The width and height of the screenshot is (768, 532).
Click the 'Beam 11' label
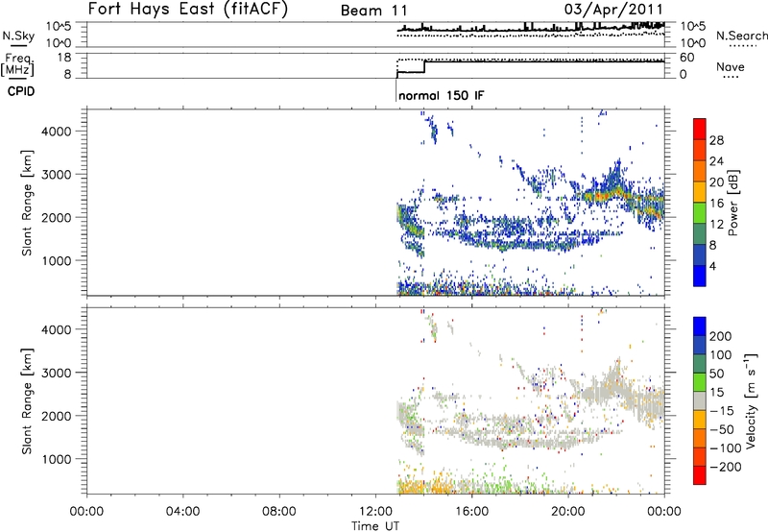[x=373, y=11]
